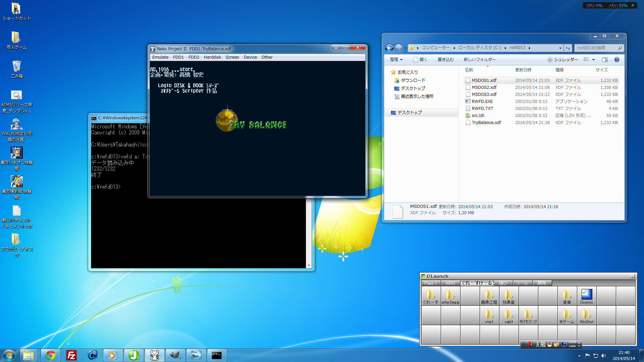
Task: Open the view options dropdown arrow
Action: (593, 60)
